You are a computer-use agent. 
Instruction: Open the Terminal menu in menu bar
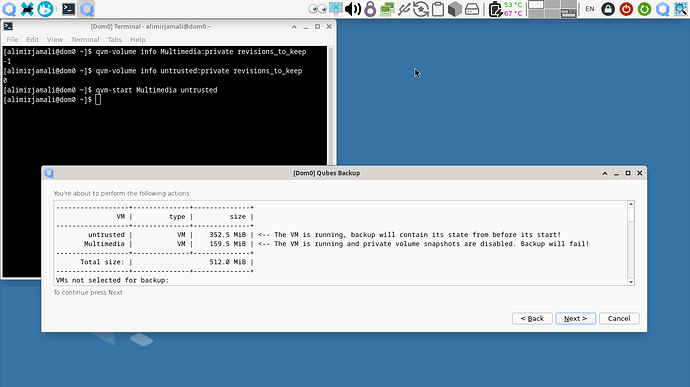pos(85,40)
